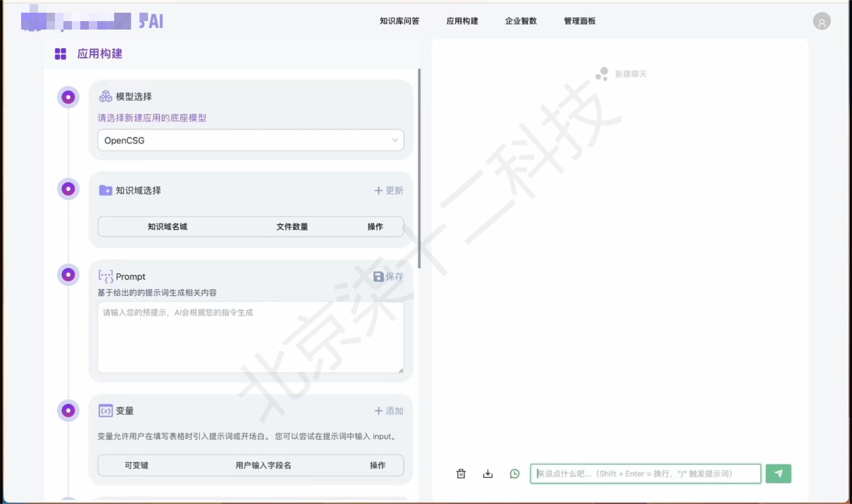Grab the Prompt textarea resize handle
This screenshot has height=504, width=852.
click(400, 370)
